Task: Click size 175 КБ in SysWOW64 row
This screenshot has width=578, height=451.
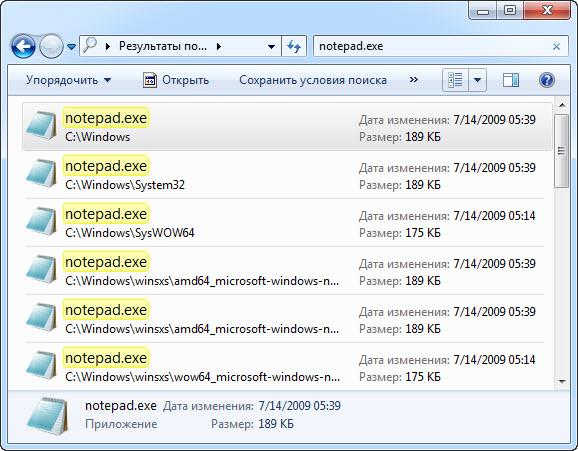Action: coord(423,233)
